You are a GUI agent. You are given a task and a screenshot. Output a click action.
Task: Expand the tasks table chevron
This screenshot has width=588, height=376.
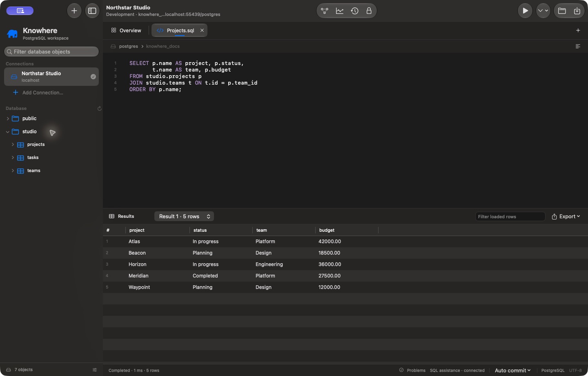[x=13, y=158]
